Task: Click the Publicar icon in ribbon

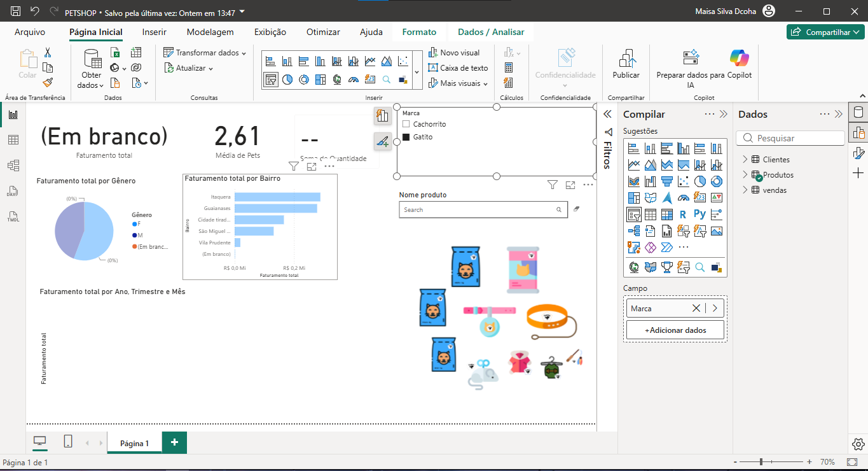Action: pos(626,64)
